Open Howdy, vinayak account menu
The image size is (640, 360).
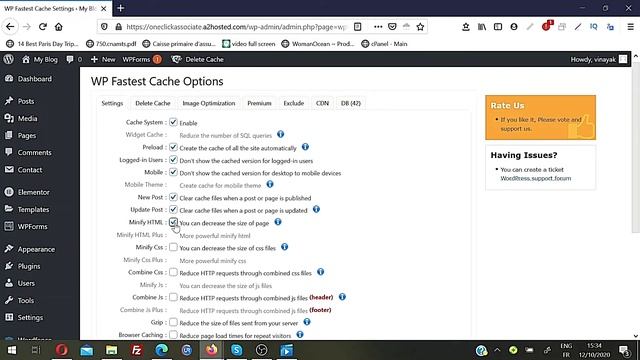tap(598, 60)
